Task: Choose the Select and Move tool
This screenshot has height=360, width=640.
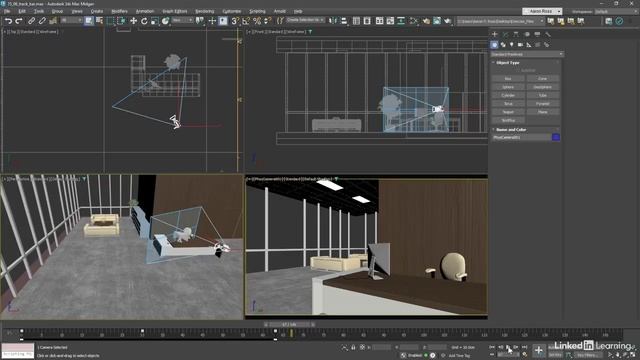Action: pos(133,21)
